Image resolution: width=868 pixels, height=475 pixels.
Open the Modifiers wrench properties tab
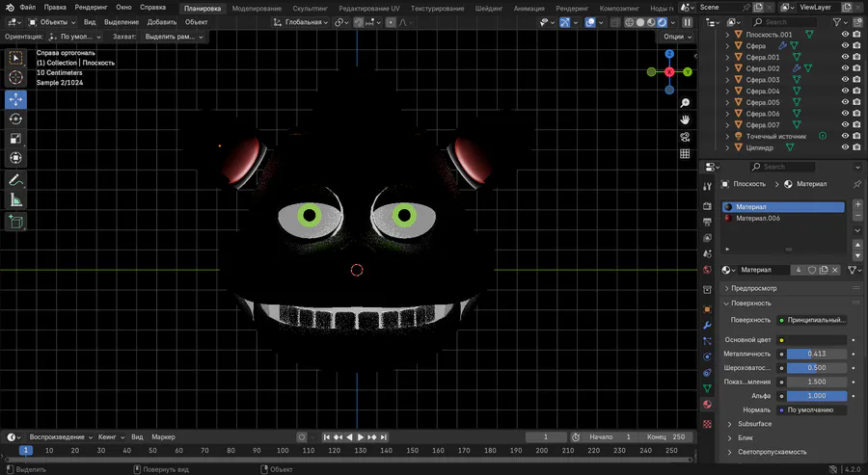coord(707,325)
